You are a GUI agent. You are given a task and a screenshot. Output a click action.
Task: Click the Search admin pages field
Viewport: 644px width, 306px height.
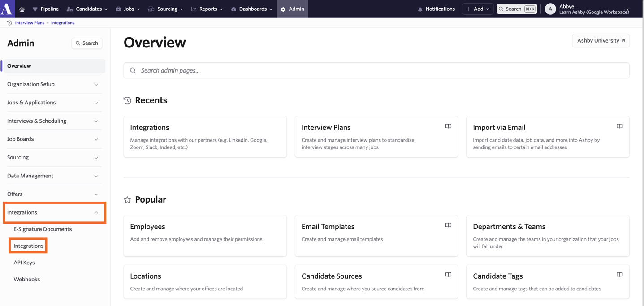[x=376, y=70]
